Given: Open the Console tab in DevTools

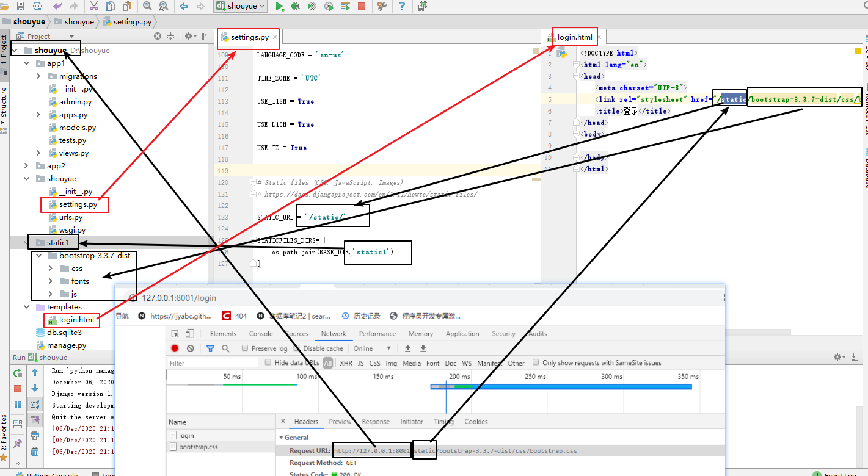Looking at the screenshot, I should (x=261, y=334).
